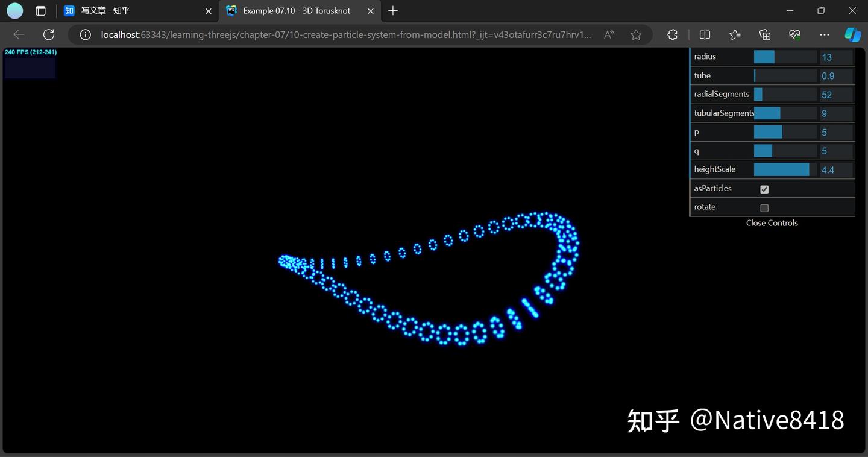Image resolution: width=868 pixels, height=457 pixels.
Task: Open the Collections icon
Action: [x=764, y=34]
